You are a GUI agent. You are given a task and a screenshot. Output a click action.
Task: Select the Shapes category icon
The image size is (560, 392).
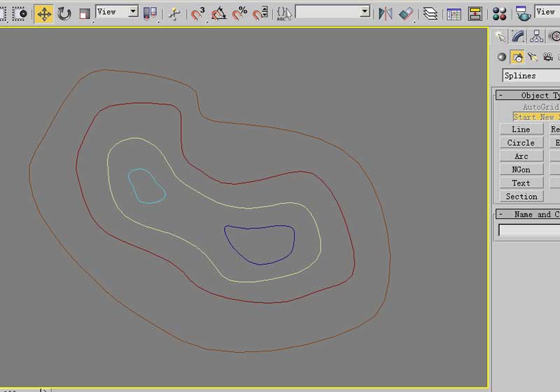pos(517,57)
